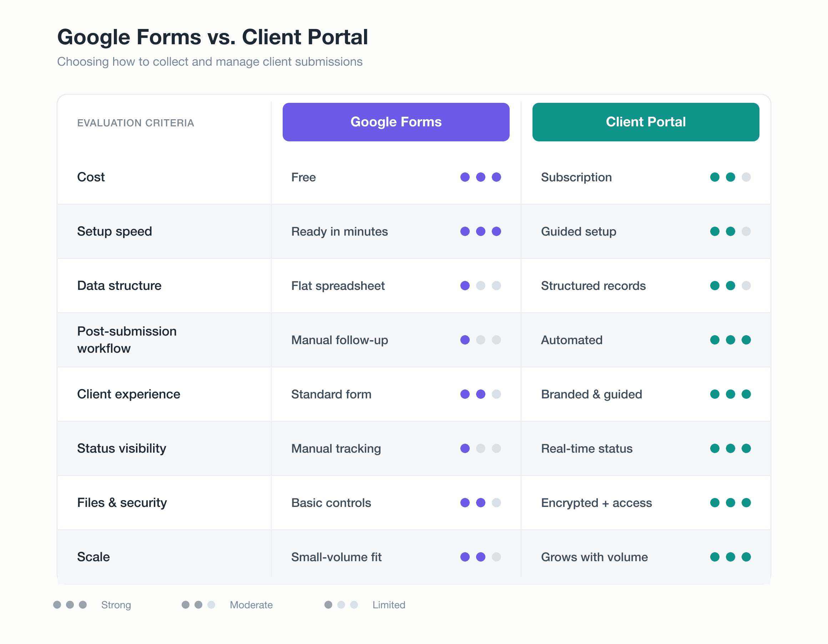Click the Strong legend dots
This screenshot has width=828, height=644.
(70, 605)
